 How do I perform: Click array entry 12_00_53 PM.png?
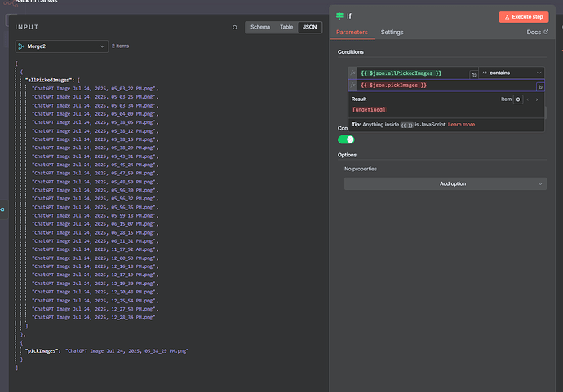[94, 258]
